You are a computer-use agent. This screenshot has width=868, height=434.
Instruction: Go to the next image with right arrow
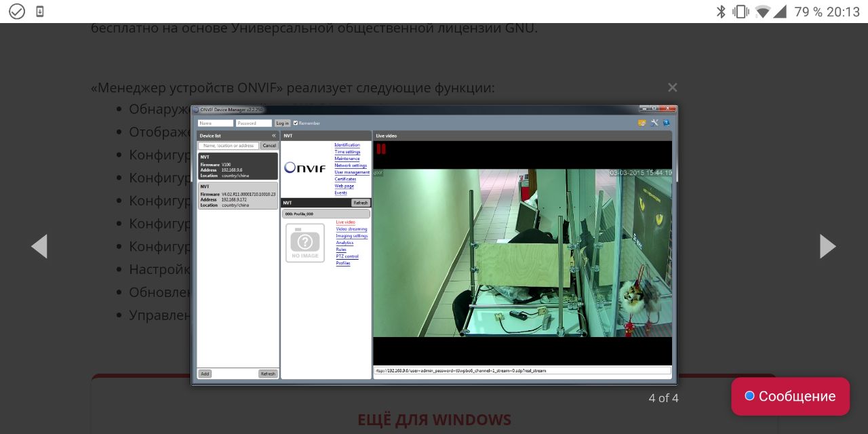tap(827, 246)
